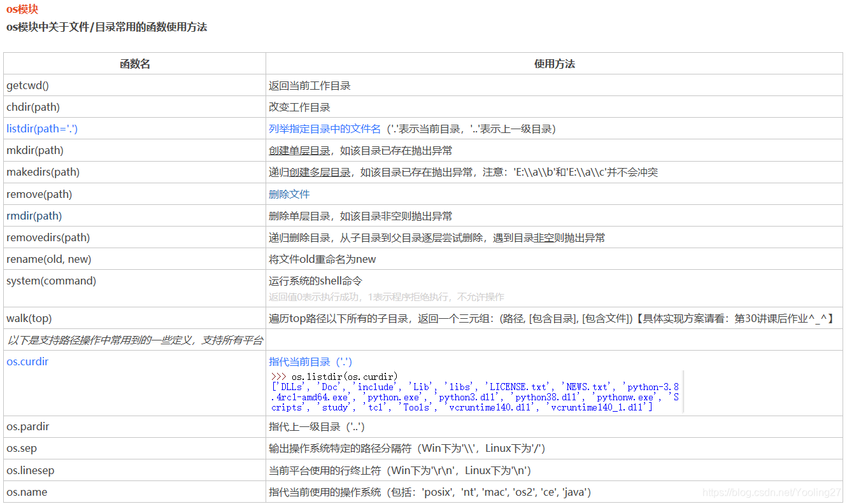Click the italic "以下是支持路径操作中常用到的一些定义" row

tap(134, 340)
